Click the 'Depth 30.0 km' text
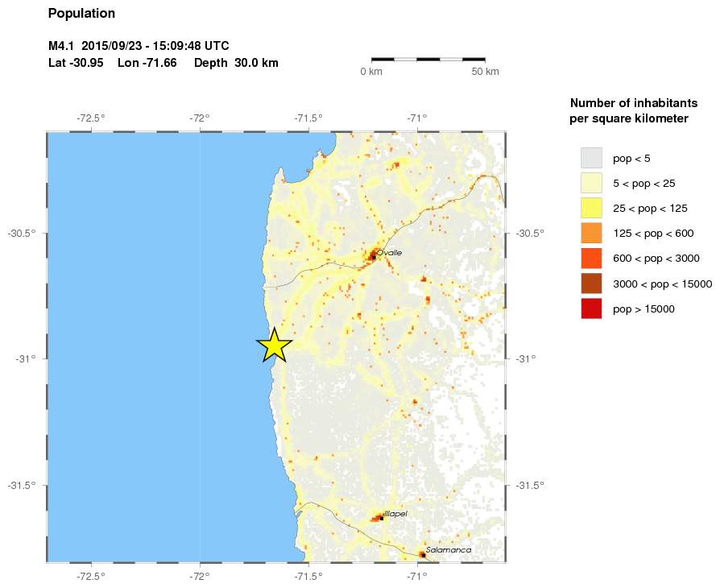The image size is (720, 588). click(x=236, y=63)
